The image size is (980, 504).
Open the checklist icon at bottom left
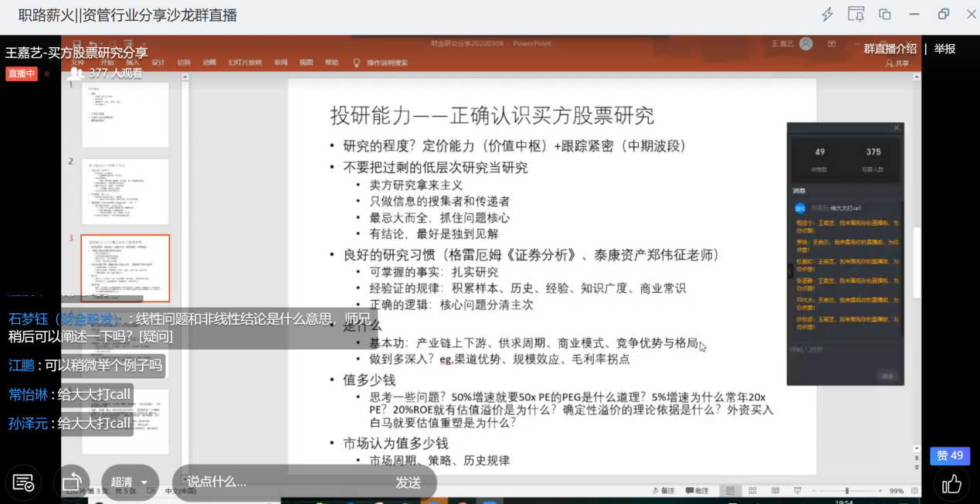(x=23, y=483)
